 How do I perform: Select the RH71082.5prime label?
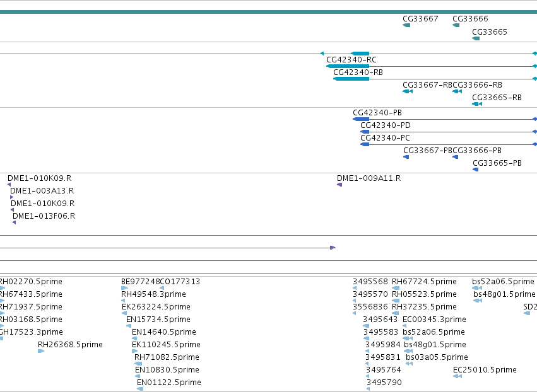[167, 357]
